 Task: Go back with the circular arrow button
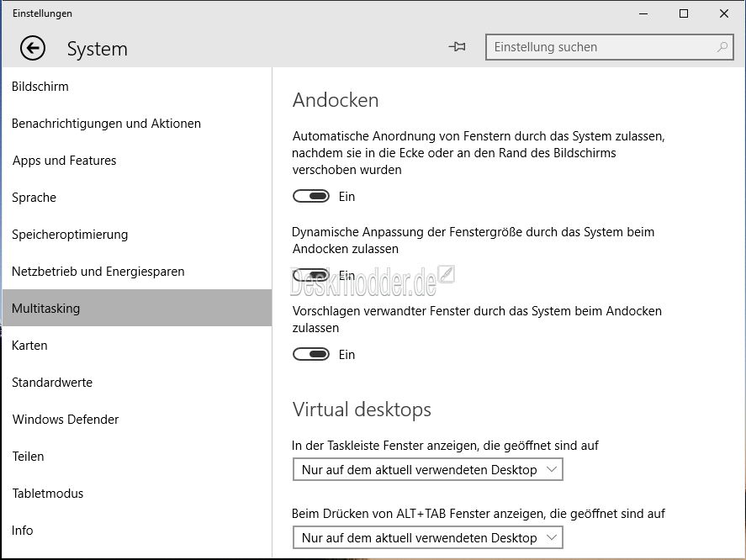click(33, 48)
